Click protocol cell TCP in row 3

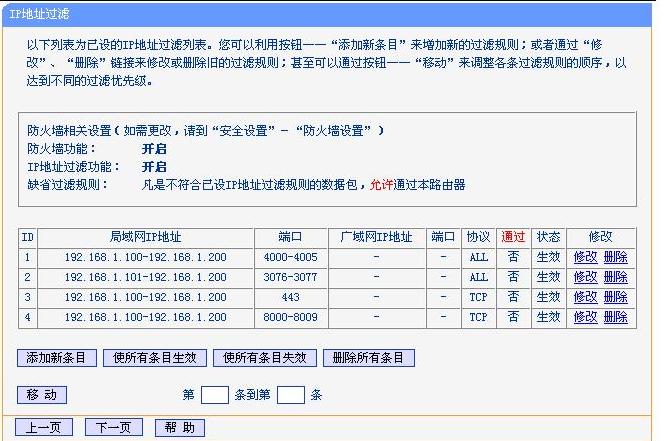[478, 297]
